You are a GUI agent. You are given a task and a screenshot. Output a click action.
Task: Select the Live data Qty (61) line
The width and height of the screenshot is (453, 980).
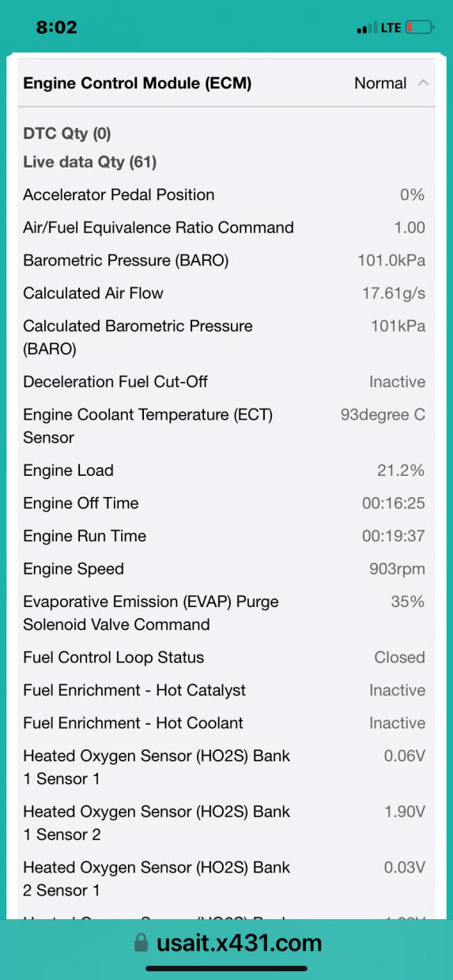(x=90, y=162)
